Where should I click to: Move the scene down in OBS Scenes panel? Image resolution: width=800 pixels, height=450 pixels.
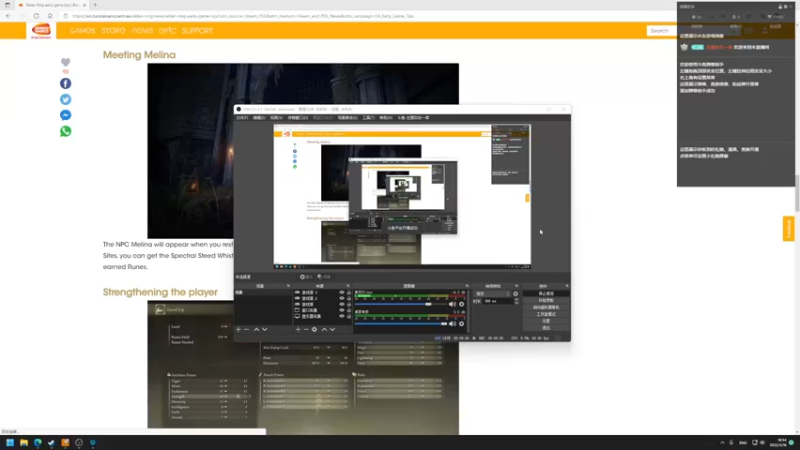pyautogui.click(x=265, y=330)
